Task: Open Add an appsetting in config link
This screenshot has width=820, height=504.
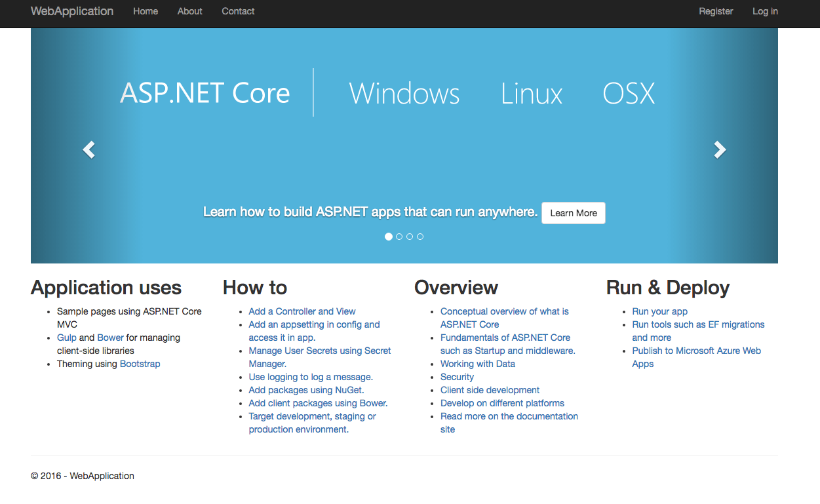Action: point(314,331)
